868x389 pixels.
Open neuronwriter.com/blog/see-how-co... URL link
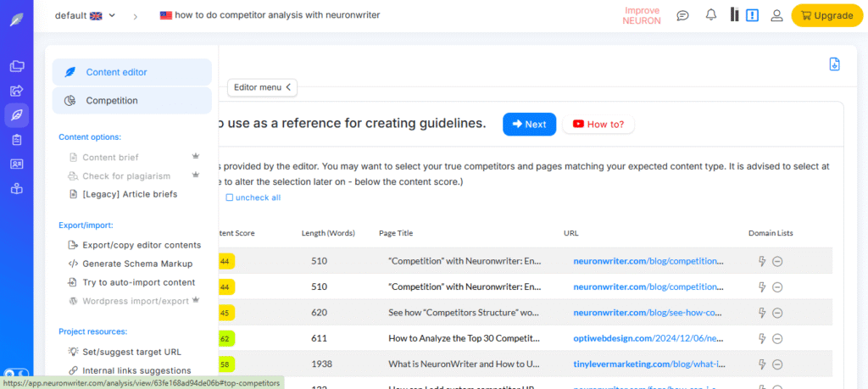tap(648, 313)
